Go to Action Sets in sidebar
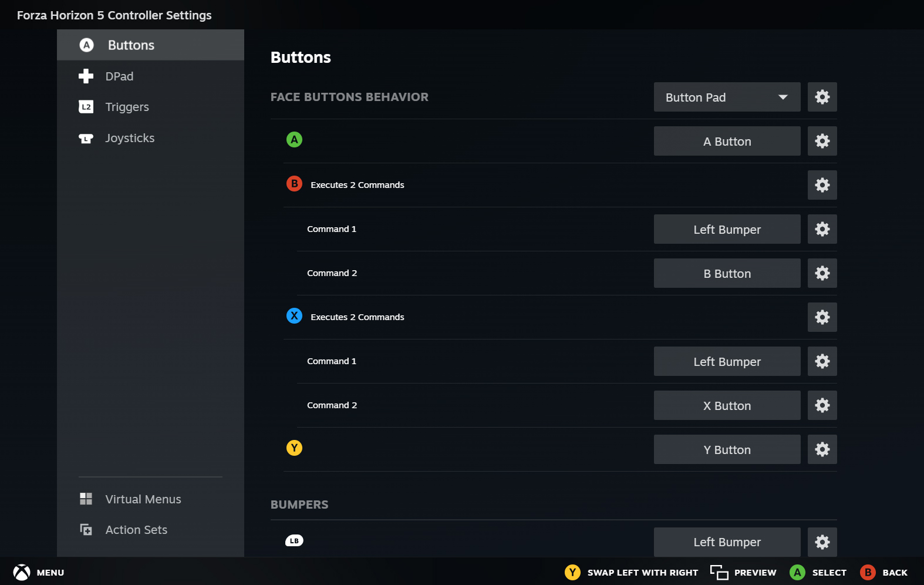The width and height of the screenshot is (924, 585). pyautogui.click(x=136, y=530)
